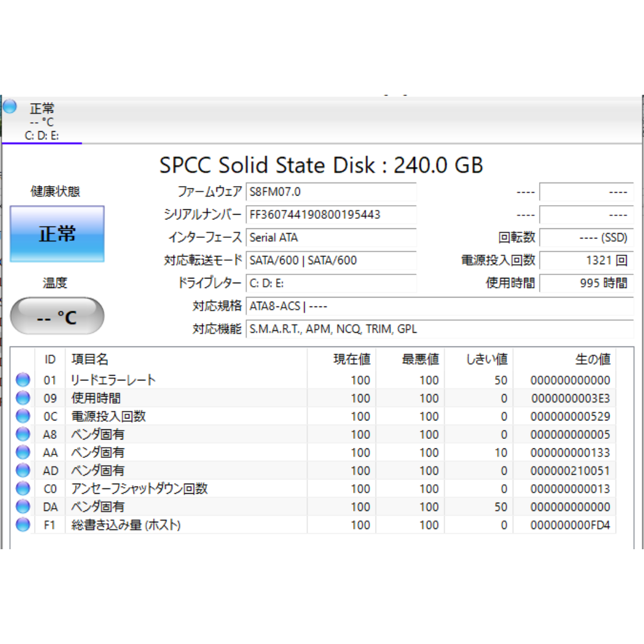The image size is (644, 644).
Task: Click status orb on row C0 アンセーフシャットダウン回数
Action: (x=23, y=488)
